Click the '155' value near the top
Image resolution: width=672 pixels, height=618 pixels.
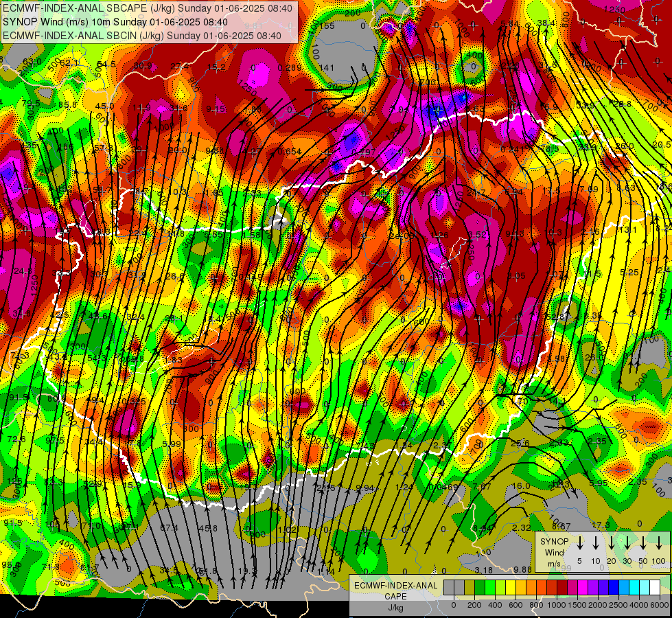pyautogui.click(x=327, y=25)
